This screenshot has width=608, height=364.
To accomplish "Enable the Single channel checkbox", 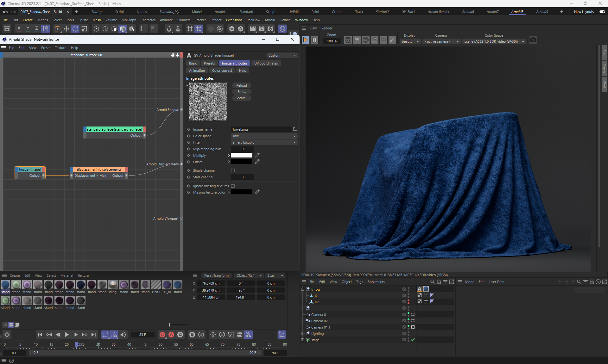I will click(233, 170).
